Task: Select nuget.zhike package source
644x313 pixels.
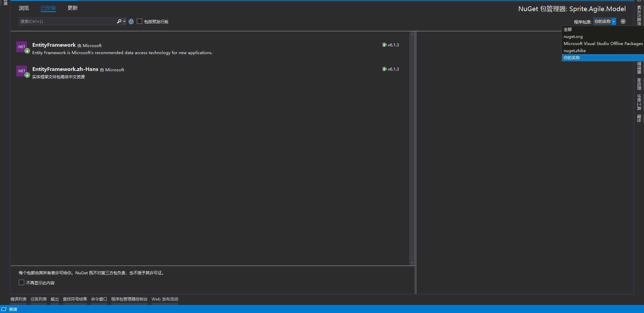Action: 603,51
